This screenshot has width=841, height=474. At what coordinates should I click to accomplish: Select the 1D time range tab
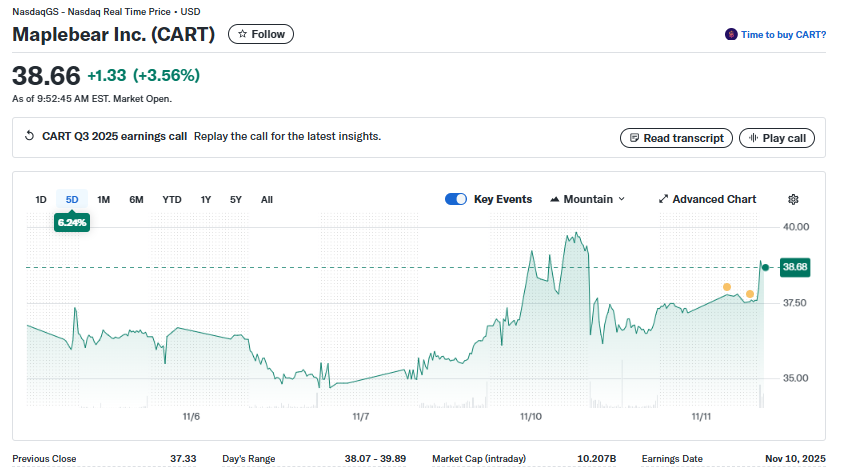(x=41, y=199)
